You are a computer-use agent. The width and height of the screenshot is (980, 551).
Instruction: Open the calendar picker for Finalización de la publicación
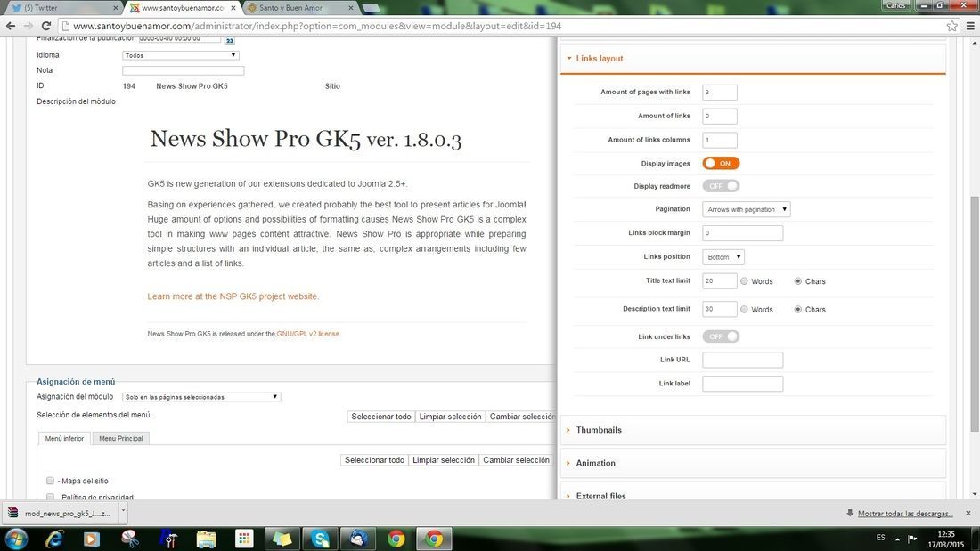tap(229, 40)
